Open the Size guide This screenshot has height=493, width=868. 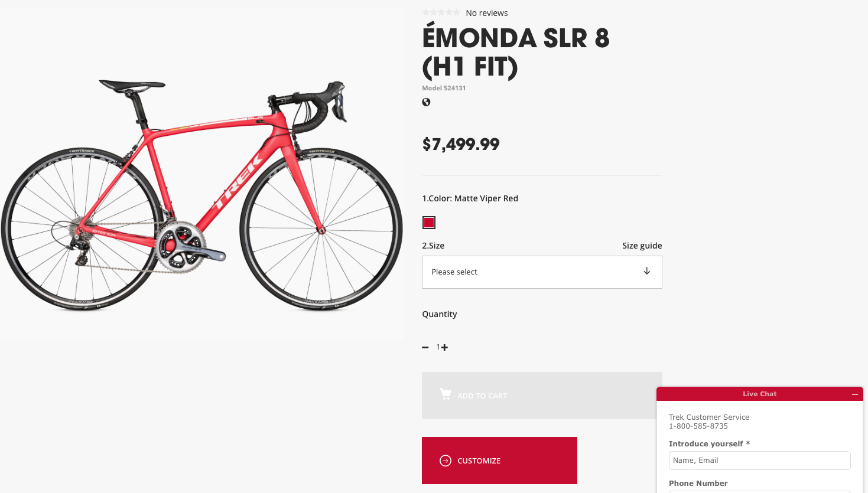642,246
